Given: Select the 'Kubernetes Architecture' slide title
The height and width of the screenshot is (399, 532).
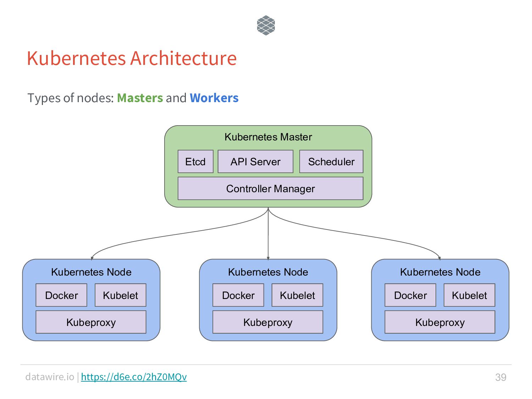Looking at the screenshot, I should click(x=132, y=58).
